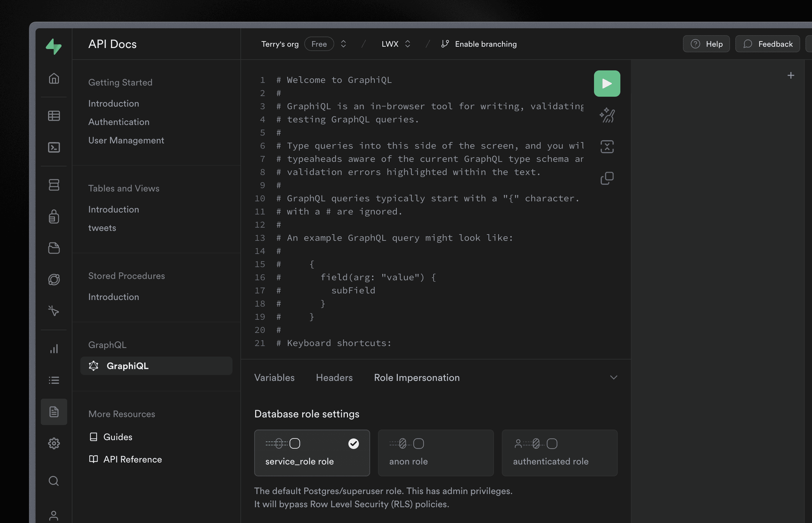Viewport: 812px width, 523px height.
Task: Collapse the Role Impersonation panel chevron
Action: (x=613, y=378)
